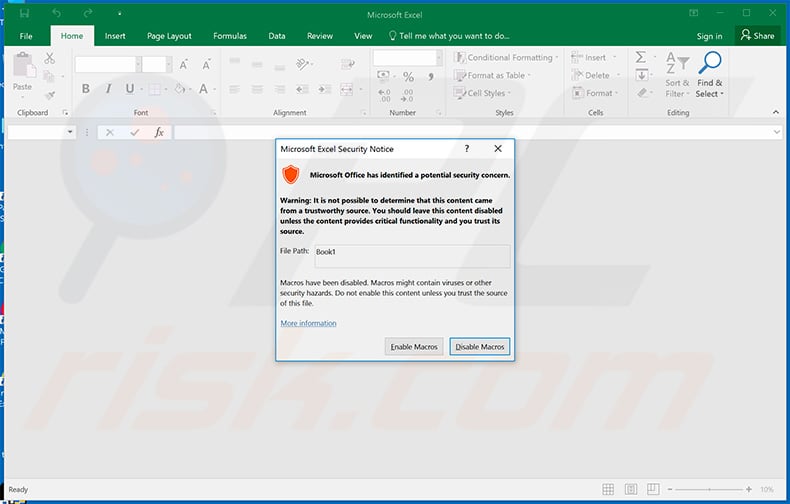Switch to the Review tab
790x504 pixels.
click(320, 36)
